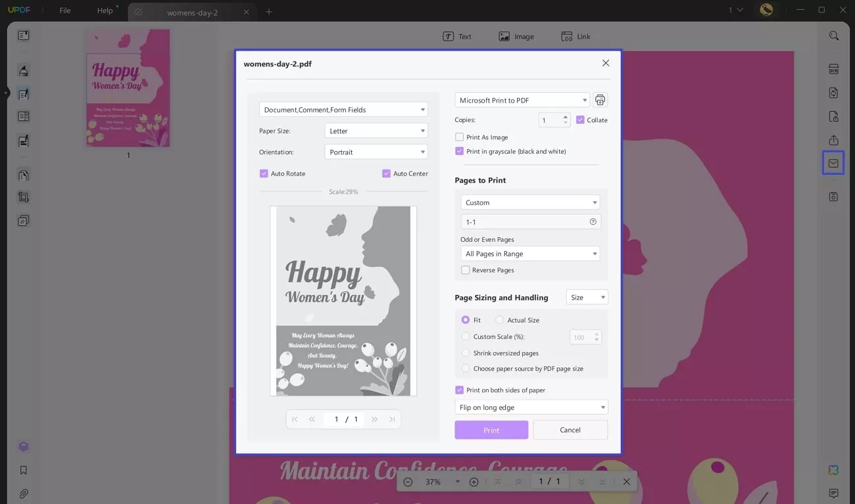
Task: Select the Comment markup tool
Action: (x=22, y=70)
